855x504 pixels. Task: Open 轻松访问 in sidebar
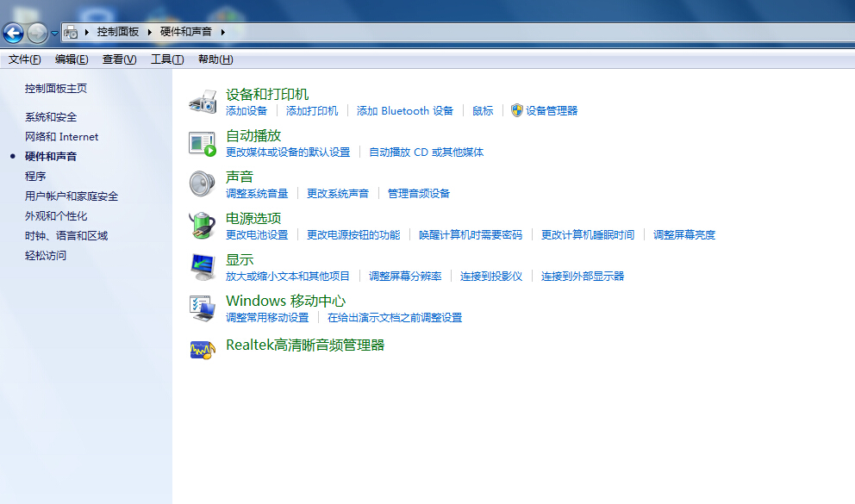pos(46,256)
